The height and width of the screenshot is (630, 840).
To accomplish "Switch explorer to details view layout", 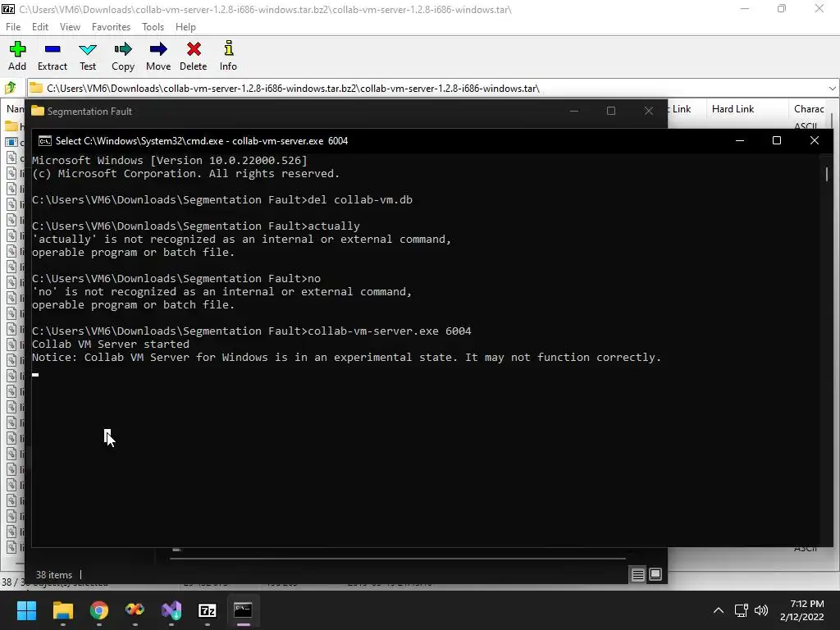I will [637, 575].
